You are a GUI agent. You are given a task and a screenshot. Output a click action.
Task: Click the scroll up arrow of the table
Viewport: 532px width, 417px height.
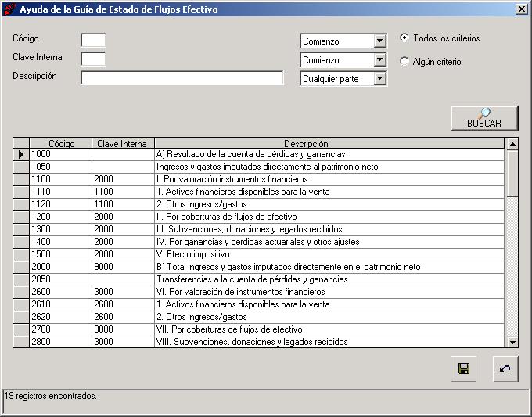[x=512, y=144]
